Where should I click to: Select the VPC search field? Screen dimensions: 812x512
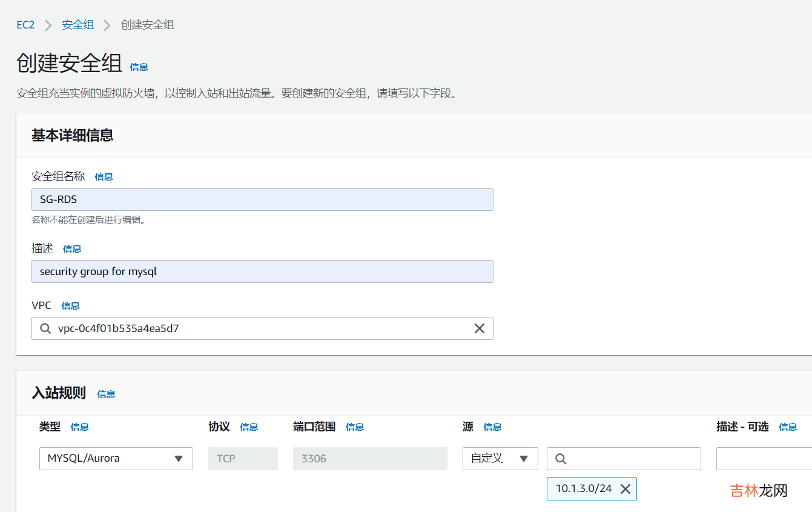262,328
